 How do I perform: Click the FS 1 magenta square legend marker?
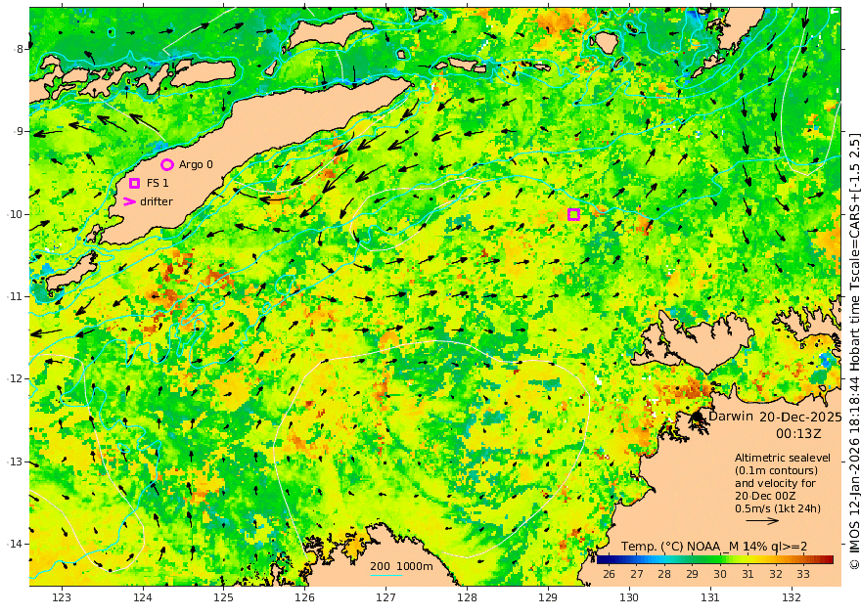pos(135,183)
